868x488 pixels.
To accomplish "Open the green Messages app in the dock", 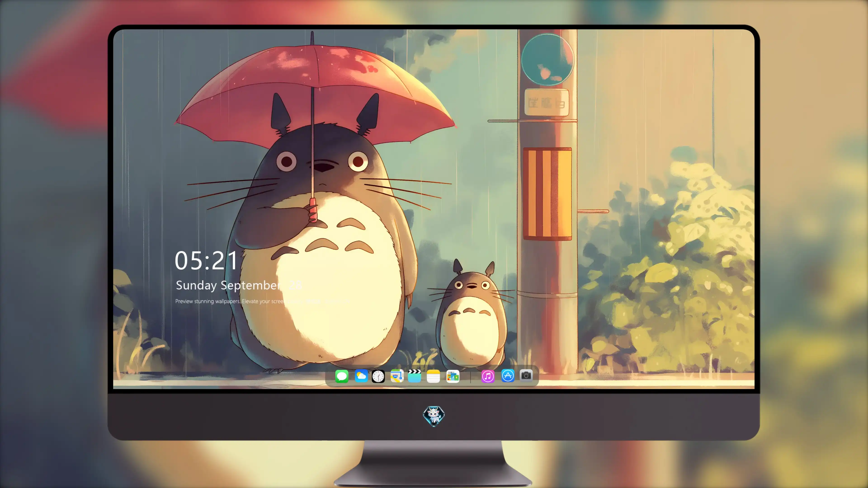I will coord(342,376).
